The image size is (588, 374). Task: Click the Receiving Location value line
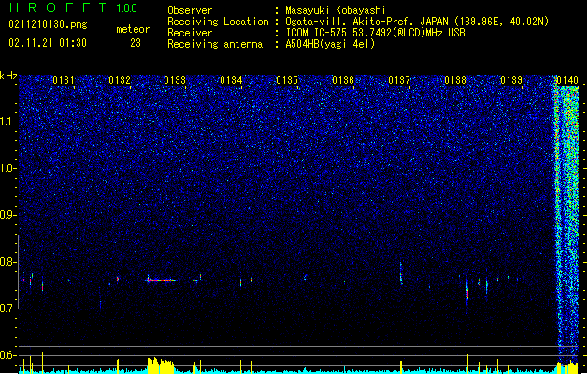[x=417, y=22]
